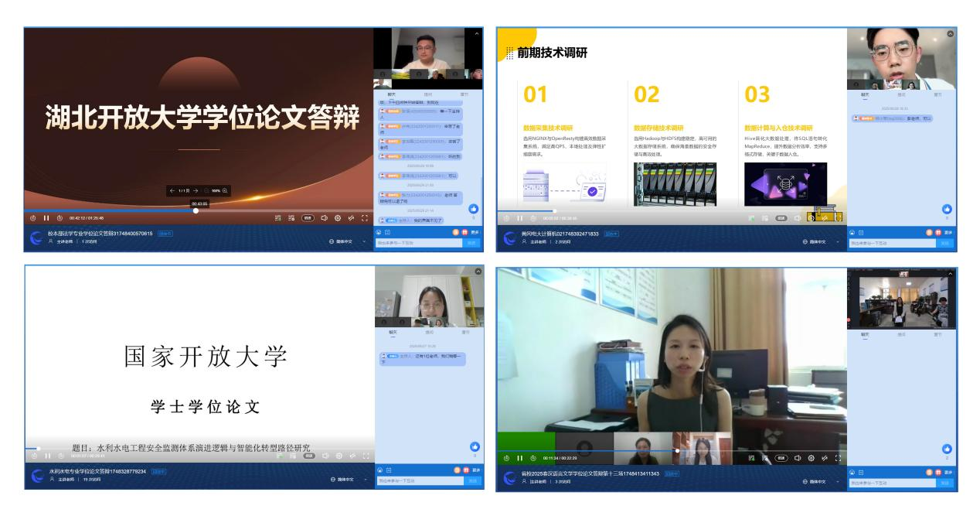This screenshot has height=516, width=980.
Task: Go to next slide page in 湖北开放大学 player
Action: point(196,190)
